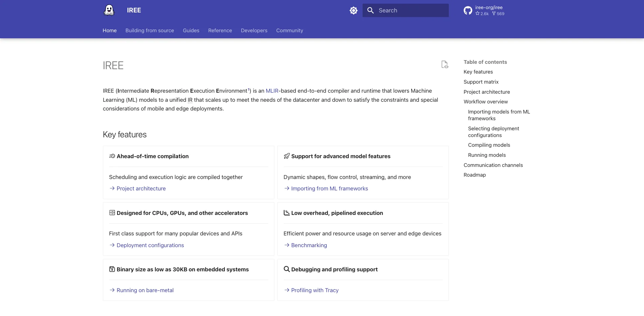Click the IREE site title in header
Viewport: 644px width, 316px height.
[x=134, y=10]
